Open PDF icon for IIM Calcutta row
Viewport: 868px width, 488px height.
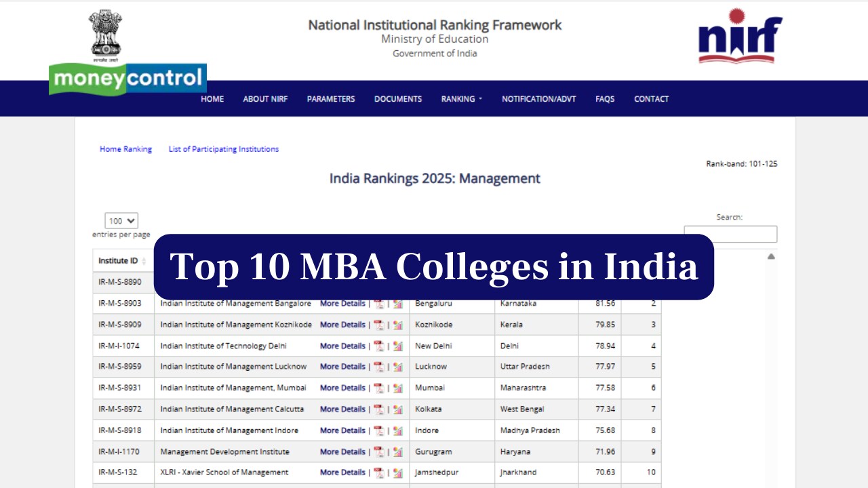378,409
